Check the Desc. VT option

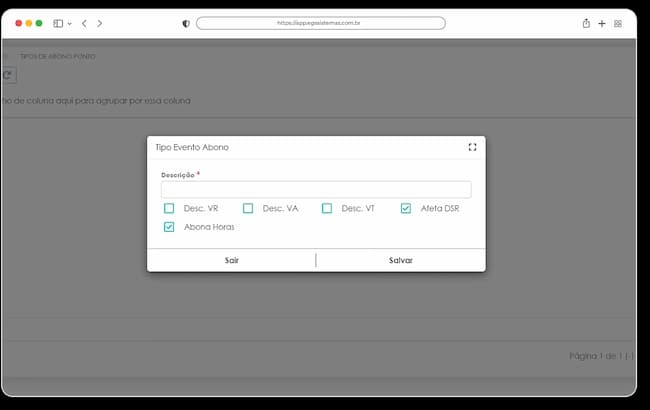[327, 208]
